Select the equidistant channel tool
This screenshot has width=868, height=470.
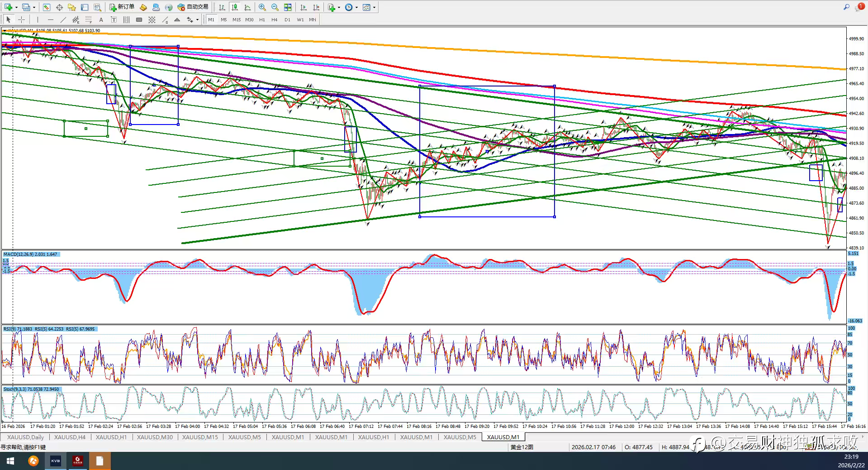coord(76,19)
